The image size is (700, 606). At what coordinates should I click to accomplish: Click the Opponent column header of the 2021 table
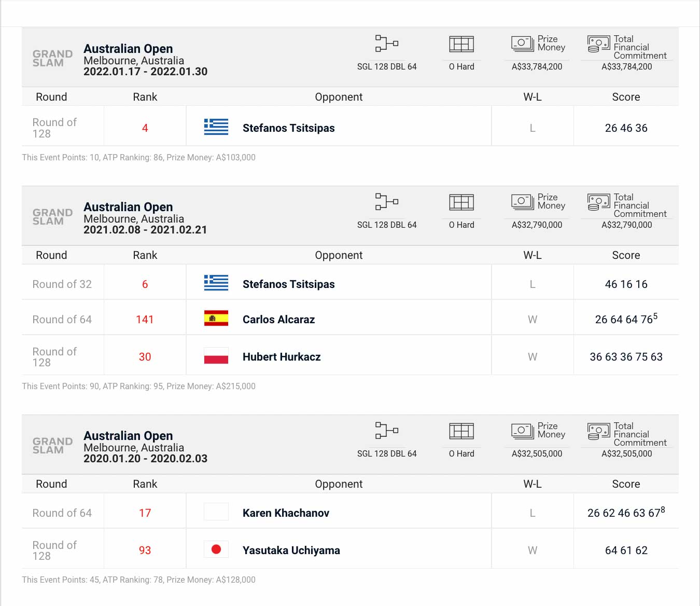pyautogui.click(x=339, y=255)
